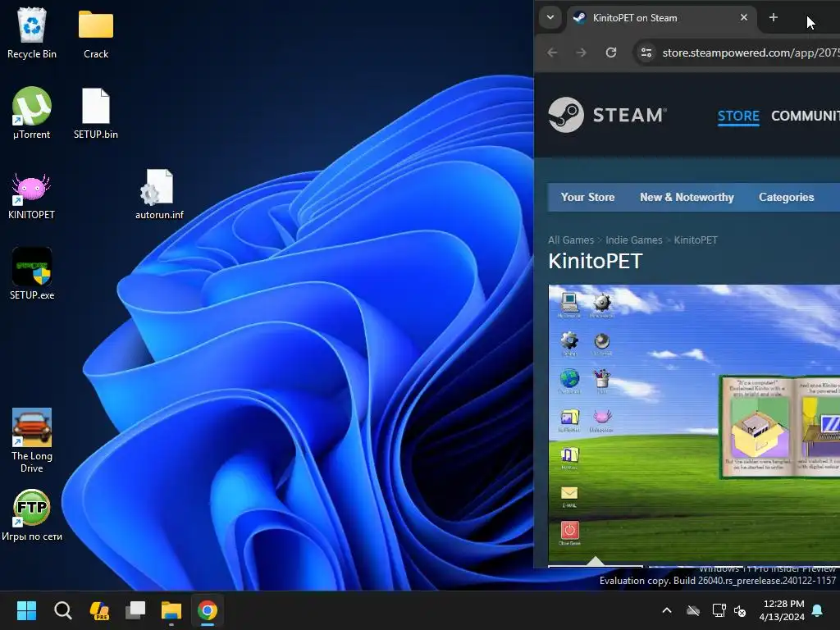
Task: Select the autorun.inf file icon
Action: (x=159, y=194)
